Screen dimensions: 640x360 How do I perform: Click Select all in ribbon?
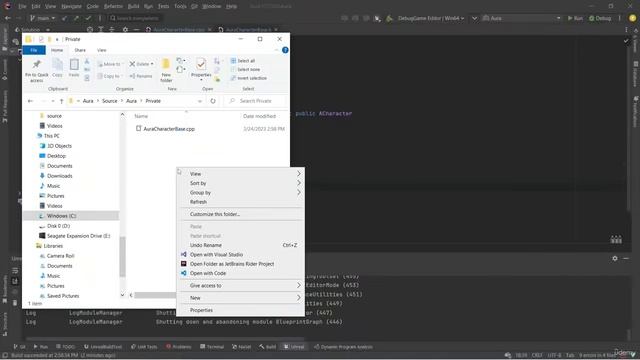[x=243, y=61]
